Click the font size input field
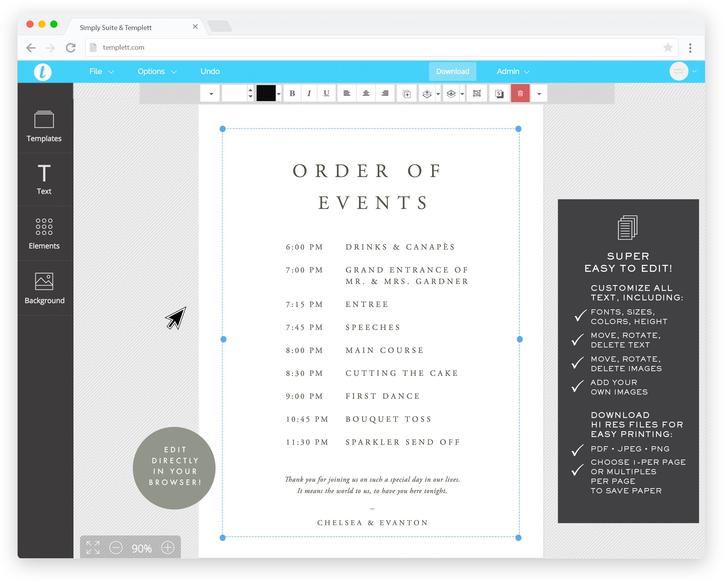728x582 pixels. [234, 94]
